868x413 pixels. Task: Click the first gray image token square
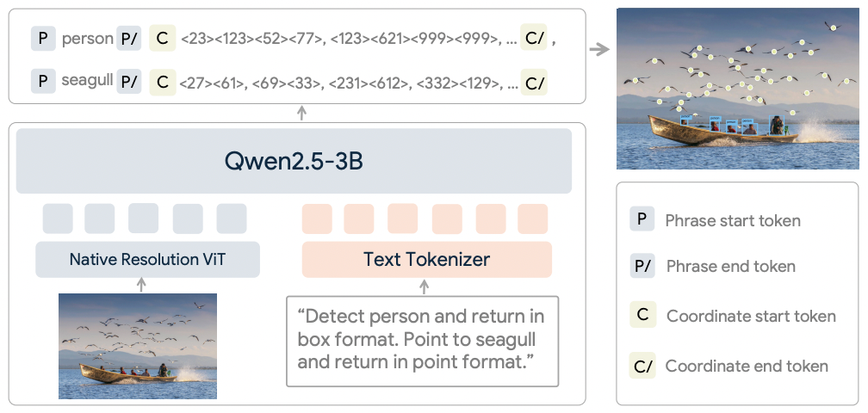tap(58, 219)
